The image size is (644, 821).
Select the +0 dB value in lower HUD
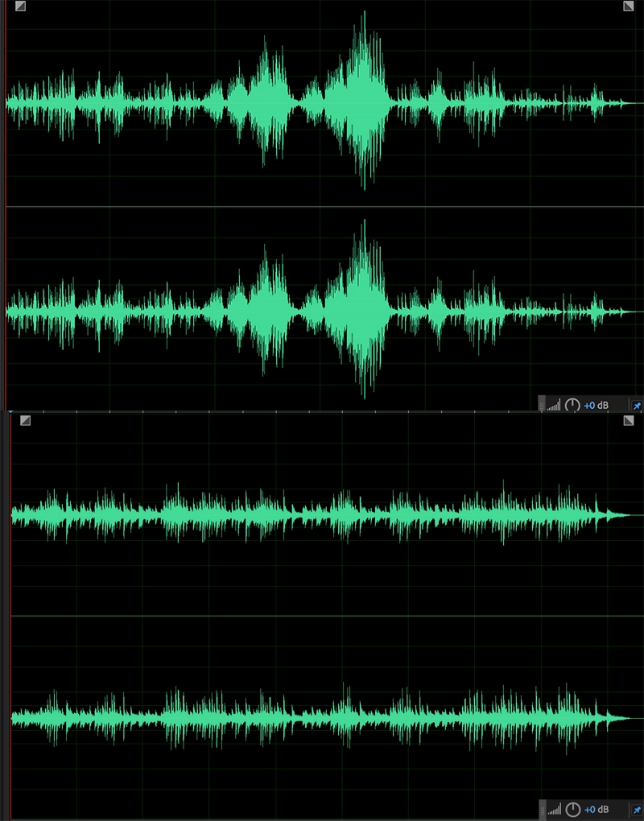pos(597,809)
